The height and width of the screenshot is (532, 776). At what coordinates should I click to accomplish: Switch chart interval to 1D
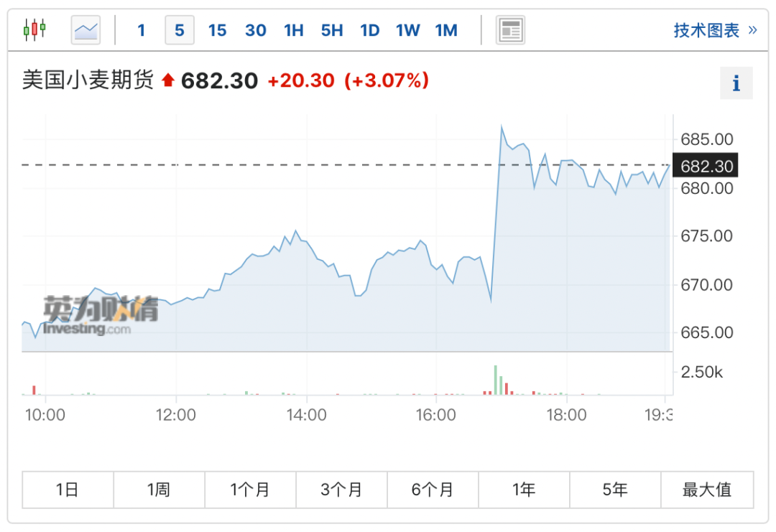pyautogui.click(x=369, y=30)
